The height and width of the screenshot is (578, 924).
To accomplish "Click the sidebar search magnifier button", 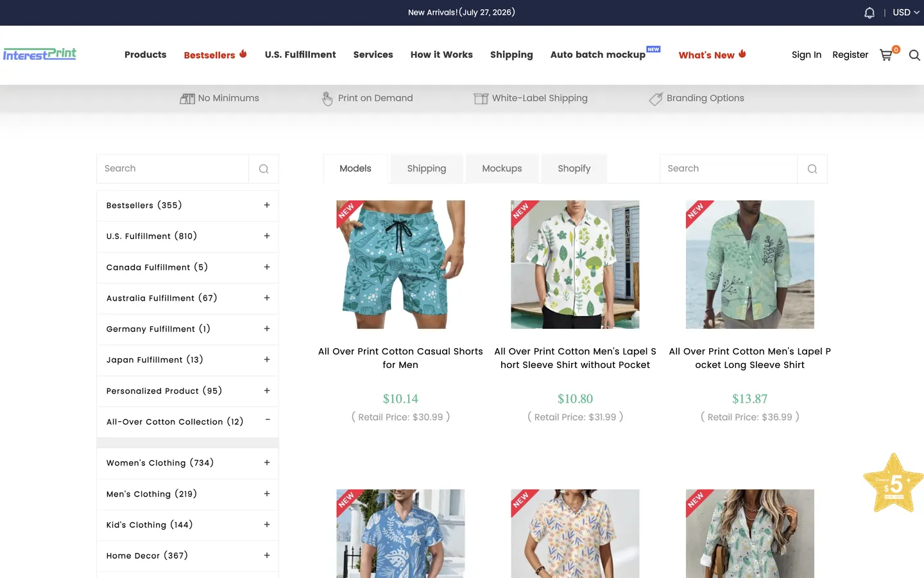I will point(264,169).
